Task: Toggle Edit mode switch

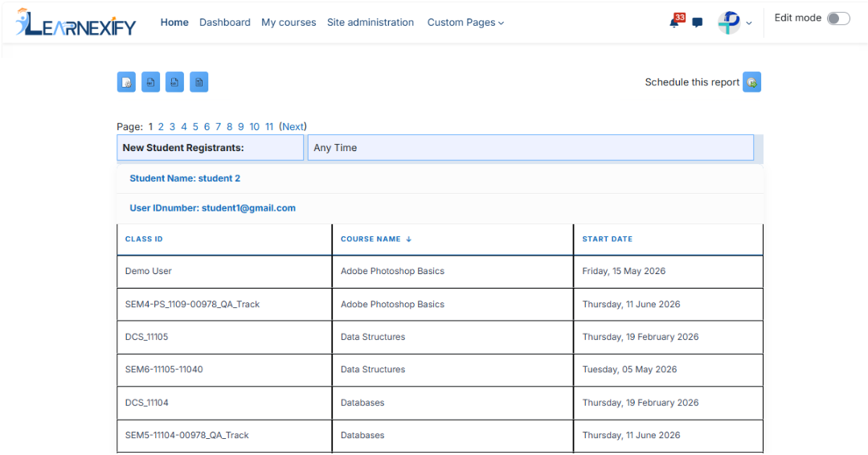Action: [838, 18]
